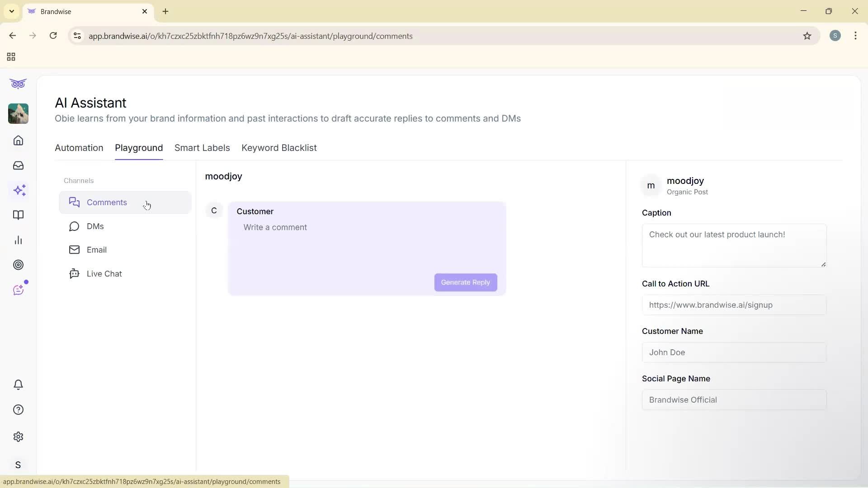Open the Keyword Blacklist tab

point(279,148)
